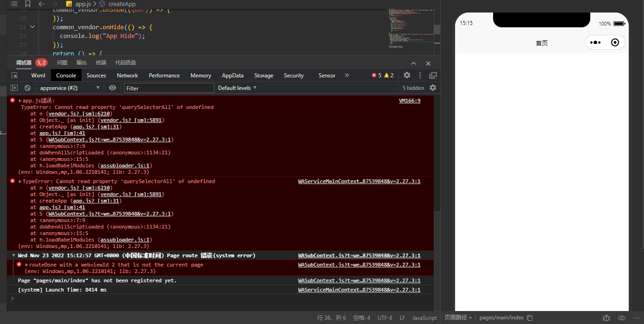644x324 pixels.
Task: Click the UTF-8 encoding in the status bar
Action: pos(385,318)
